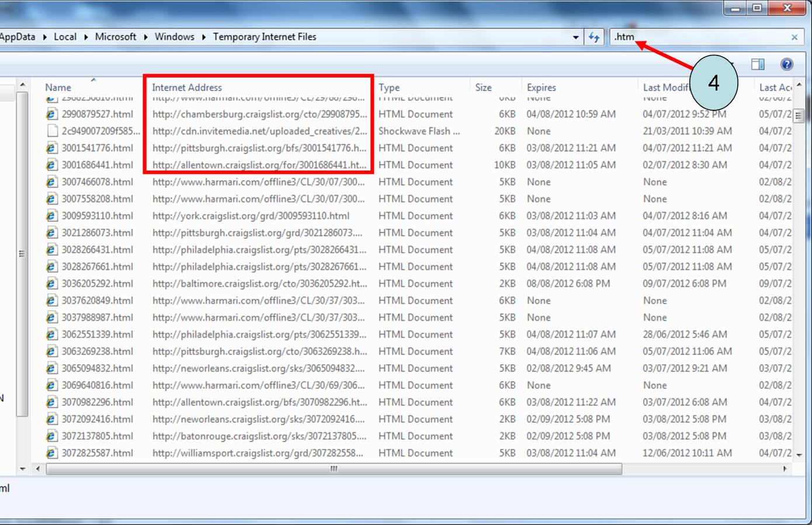Click icon of 3069640816.html file
The width and height of the screenshot is (812, 525).
51,385
